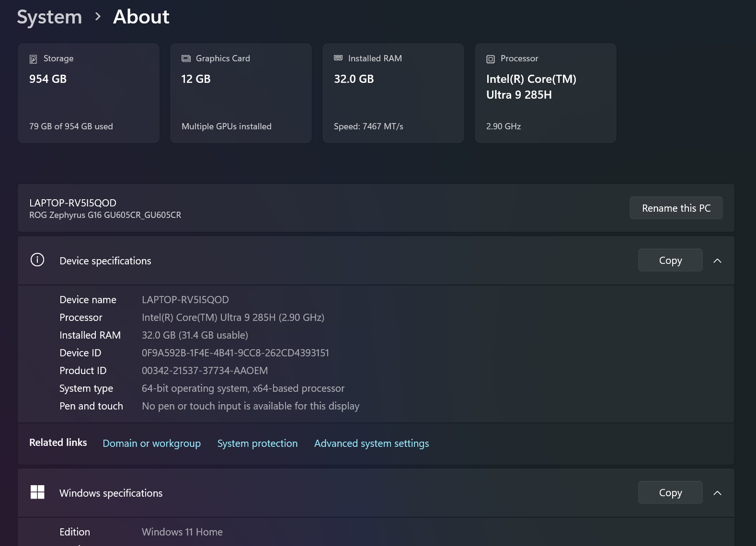Open Domain or workgroup link

[x=151, y=444]
